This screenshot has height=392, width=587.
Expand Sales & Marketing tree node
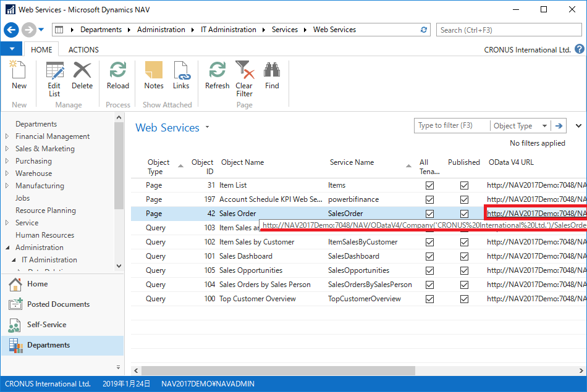point(7,149)
